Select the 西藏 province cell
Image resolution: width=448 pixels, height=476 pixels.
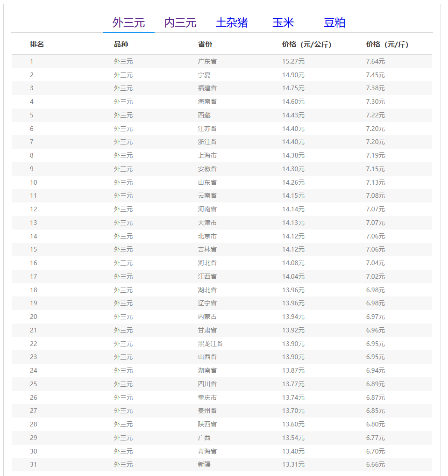[x=204, y=115]
